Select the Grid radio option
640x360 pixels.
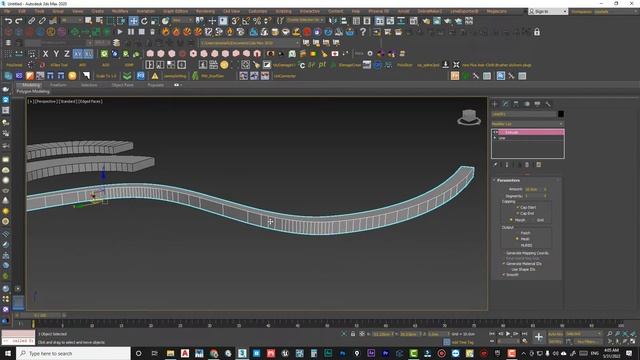click(x=533, y=220)
